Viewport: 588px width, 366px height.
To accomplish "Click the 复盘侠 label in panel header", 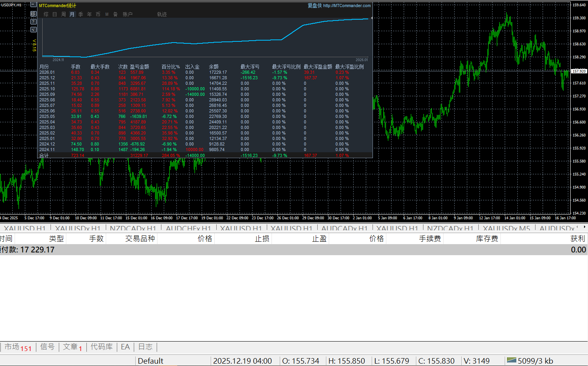I will click(315, 6).
